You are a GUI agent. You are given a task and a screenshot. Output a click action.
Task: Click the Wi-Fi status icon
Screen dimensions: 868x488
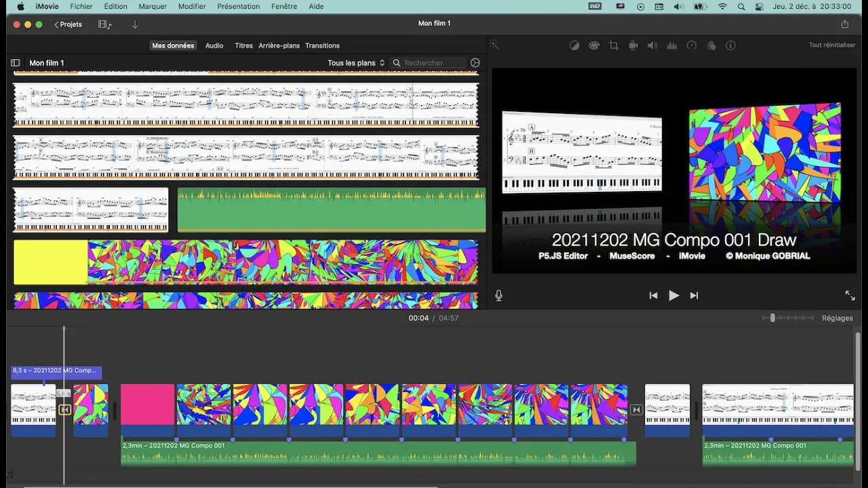722,6
